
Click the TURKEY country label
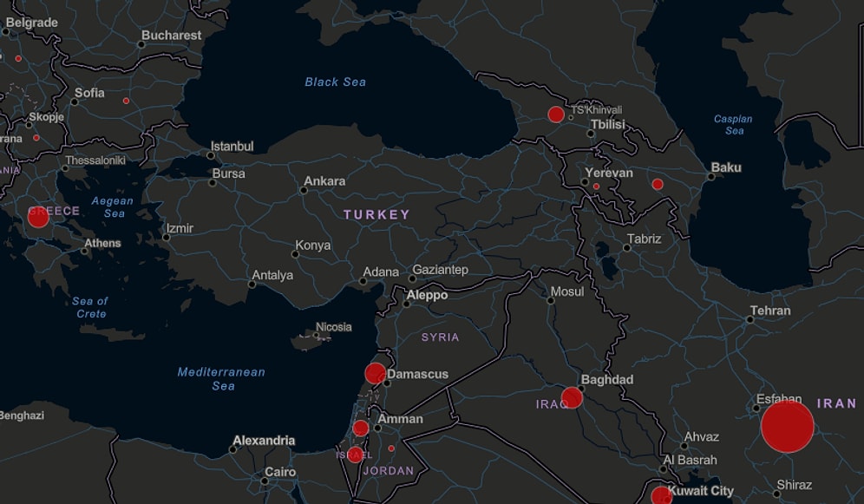coord(376,214)
